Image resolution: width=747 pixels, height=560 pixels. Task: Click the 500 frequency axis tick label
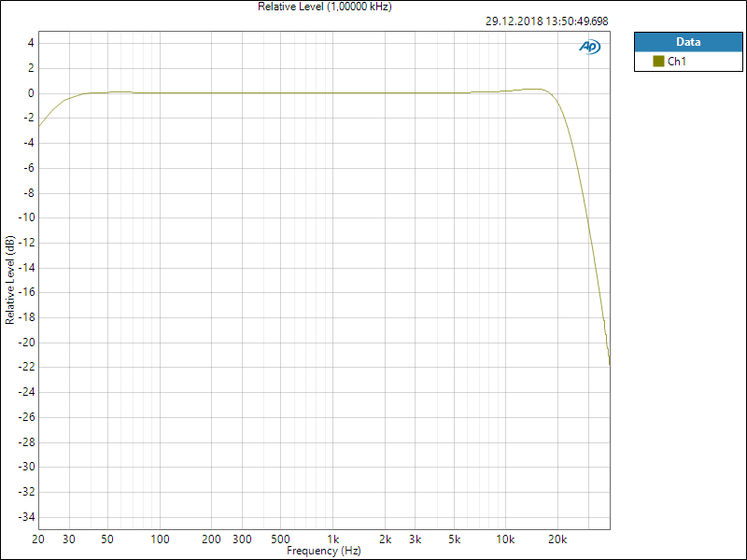point(281,539)
